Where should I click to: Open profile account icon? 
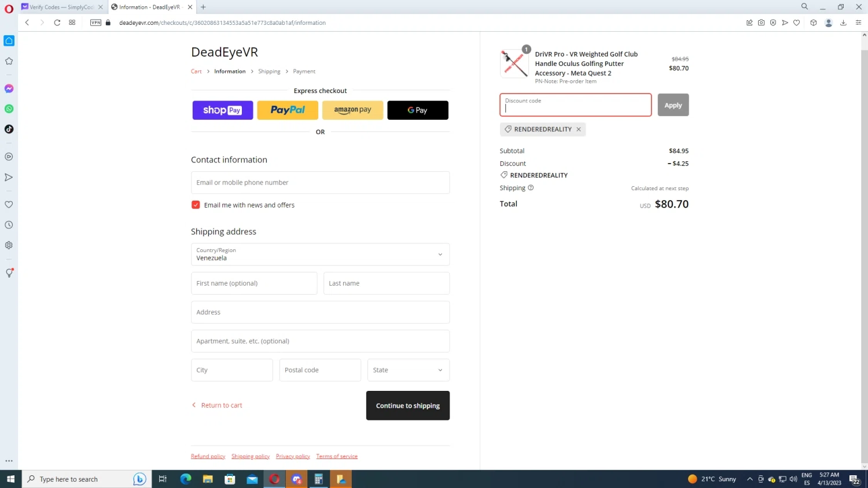coord(828,23)
